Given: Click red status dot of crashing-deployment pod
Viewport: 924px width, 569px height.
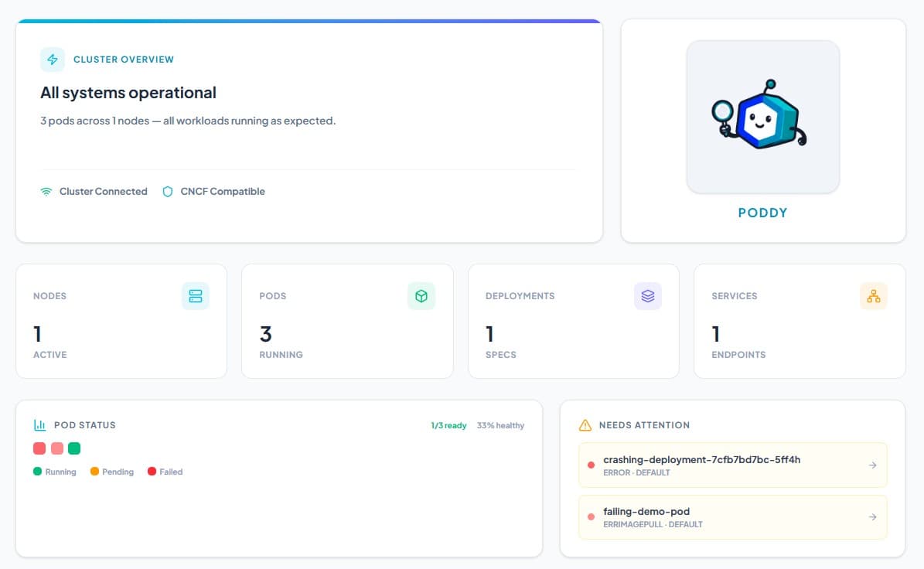Looking at the screenshot, I should tap(591, 465).
